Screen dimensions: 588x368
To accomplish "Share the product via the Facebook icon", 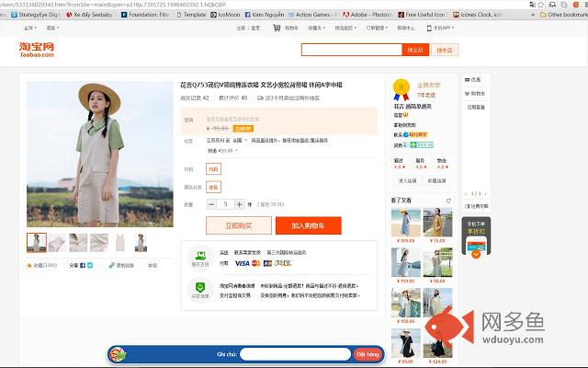I will click(83, 266).
